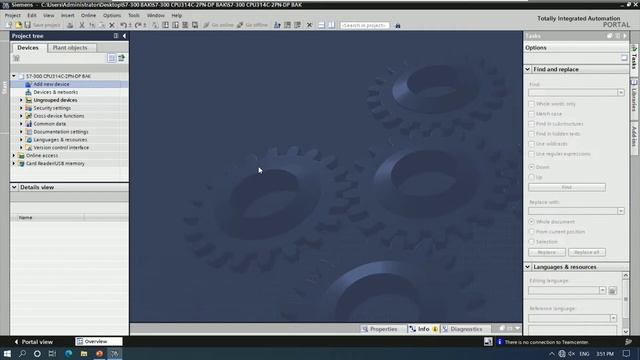Click the Split editor vertically icon
The height and width of the screenshot is (360, 640).
[x=331, y=25]
